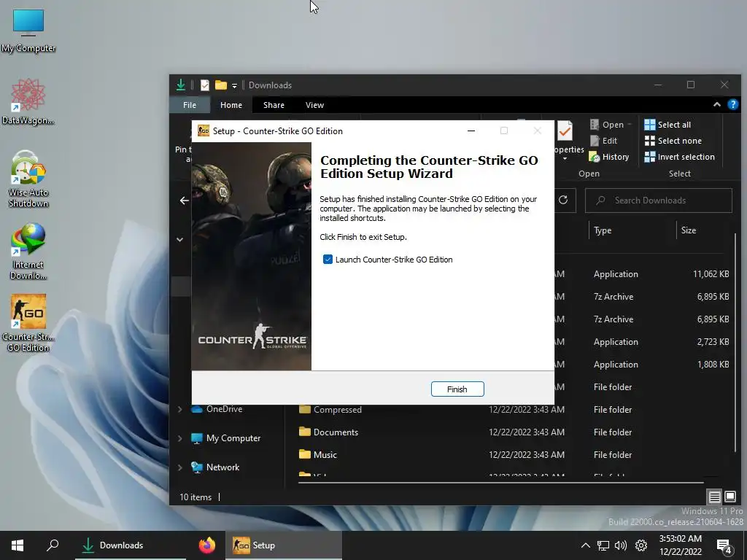Click the Properties quick access toolbar icon
Screen dimensions: 747x560
(x=205, y=85)
